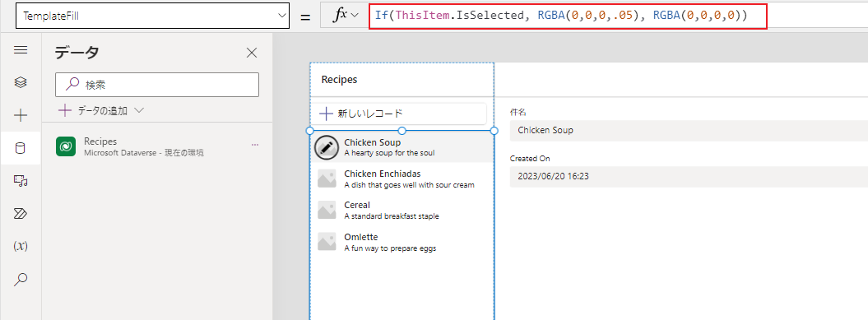Click the Search magnifier in left rail
868x320 pixels.
pos(21,279)
